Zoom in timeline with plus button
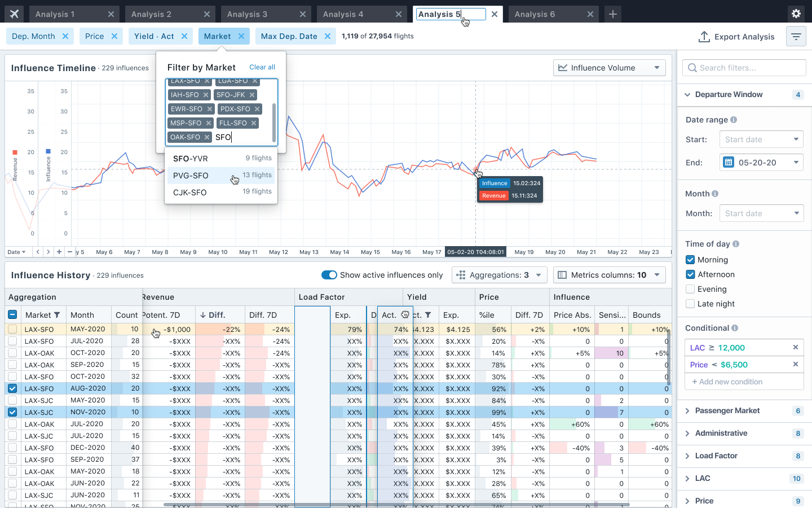Viewport: 812px width, 508px height. (x=59, y=252)
